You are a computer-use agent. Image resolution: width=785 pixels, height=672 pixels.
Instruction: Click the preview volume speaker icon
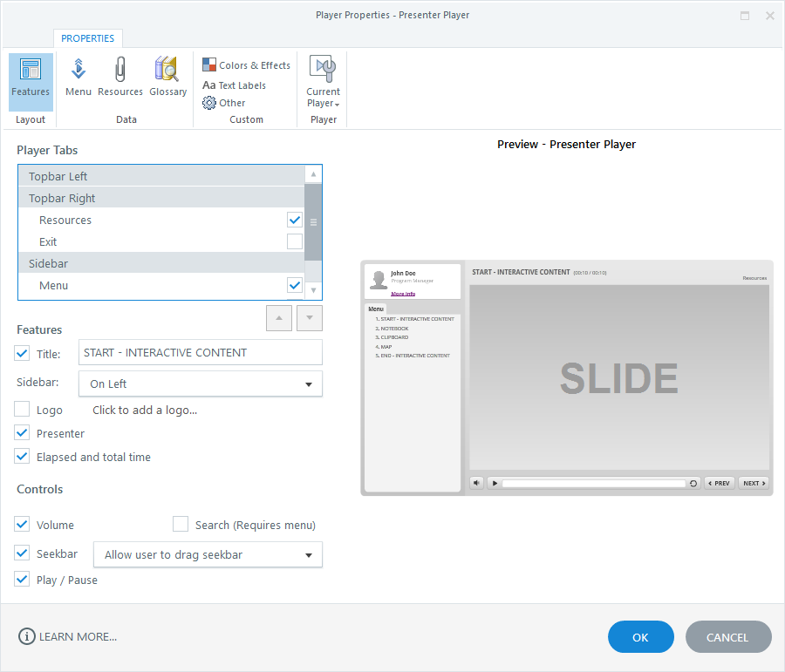coord(476,483)
